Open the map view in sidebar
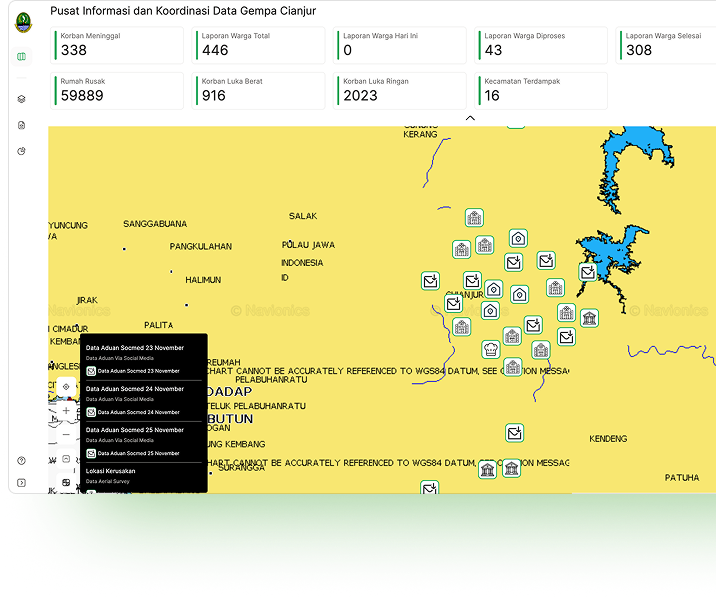Image resolution: width=716 pixels, height=599 pixels. pyautogui.click(x=22, y=56)
